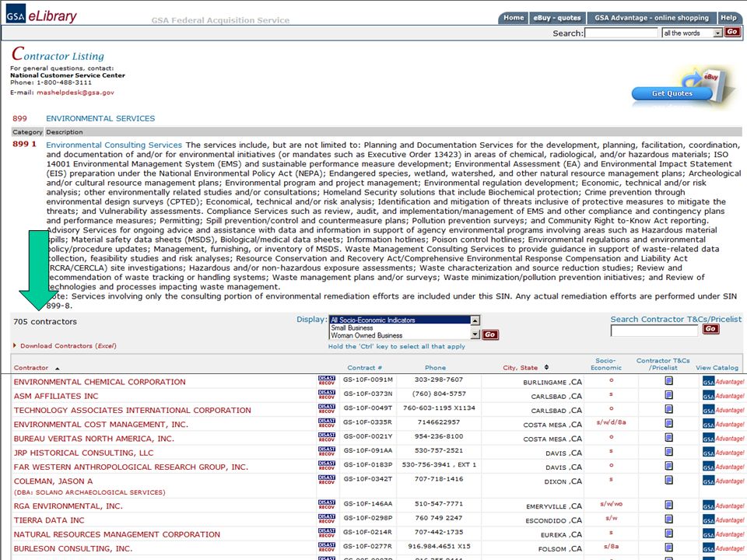Click Go button beside Display listbox

489,334
